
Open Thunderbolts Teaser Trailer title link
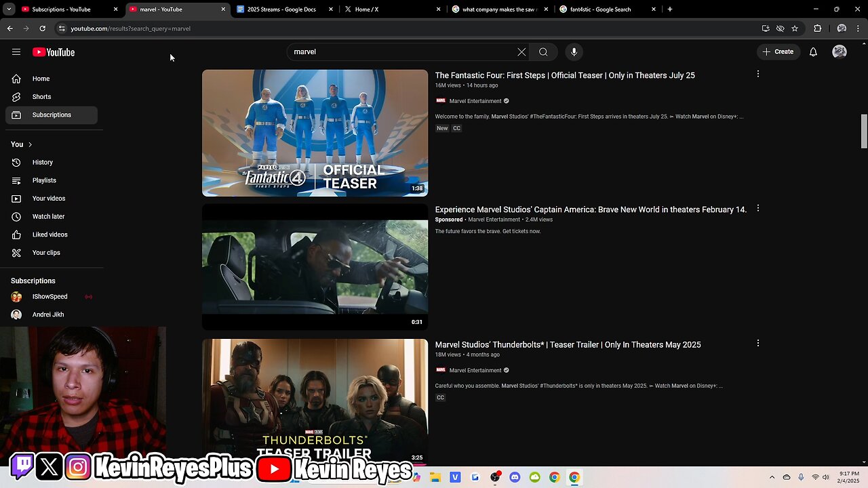568,344
